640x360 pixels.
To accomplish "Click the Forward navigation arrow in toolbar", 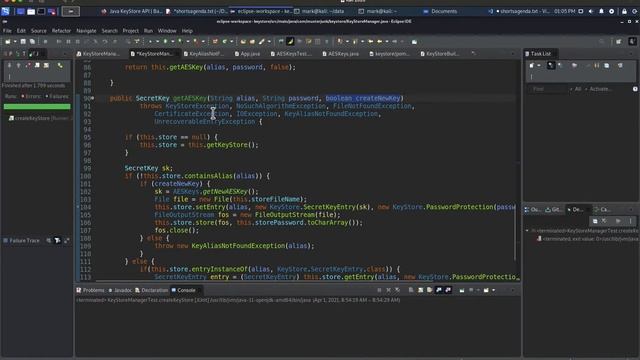I will coord(395,41).
